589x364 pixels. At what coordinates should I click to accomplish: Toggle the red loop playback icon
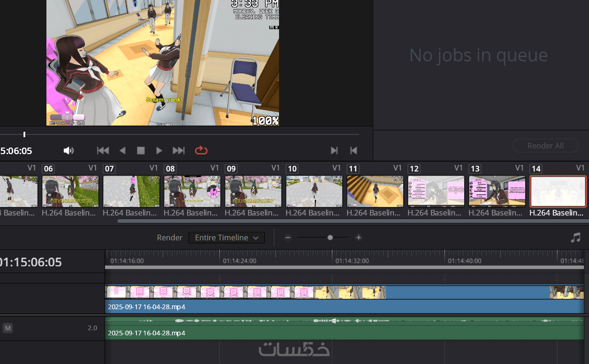pos(201,150)
